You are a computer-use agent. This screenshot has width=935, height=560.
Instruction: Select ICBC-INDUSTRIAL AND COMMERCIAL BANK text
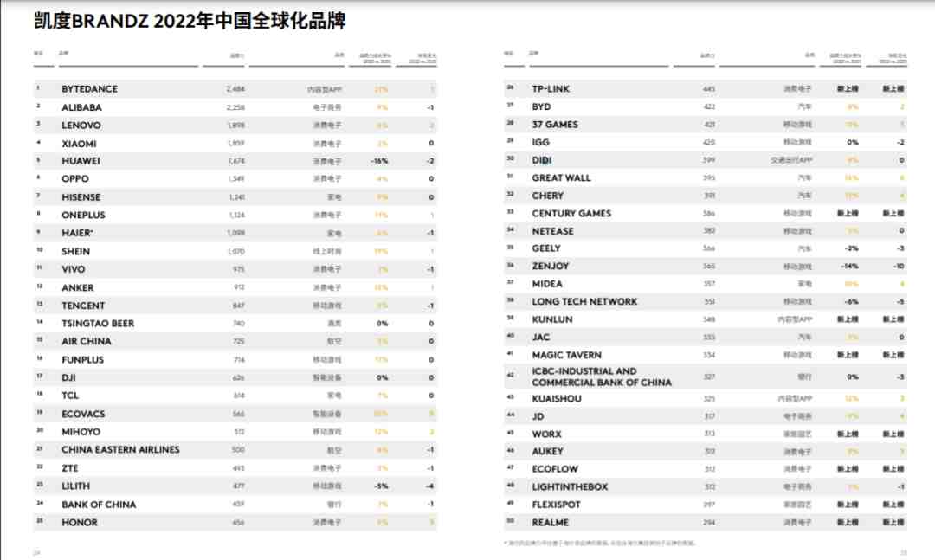pos(602,377)
